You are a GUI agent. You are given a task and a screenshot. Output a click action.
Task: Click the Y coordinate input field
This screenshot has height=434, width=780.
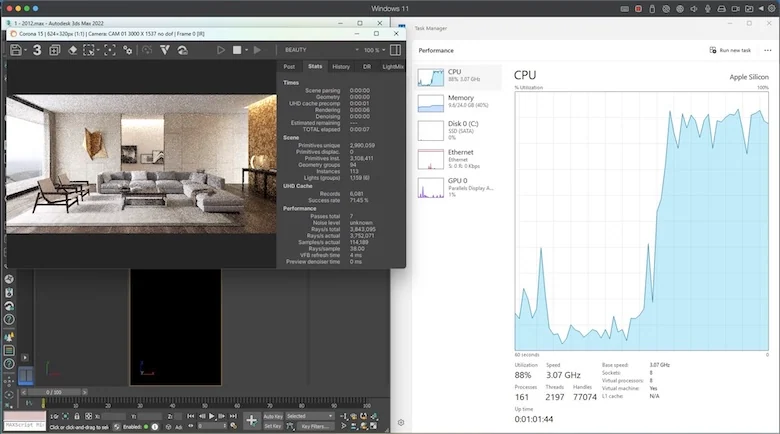click(x=150, y=416)
